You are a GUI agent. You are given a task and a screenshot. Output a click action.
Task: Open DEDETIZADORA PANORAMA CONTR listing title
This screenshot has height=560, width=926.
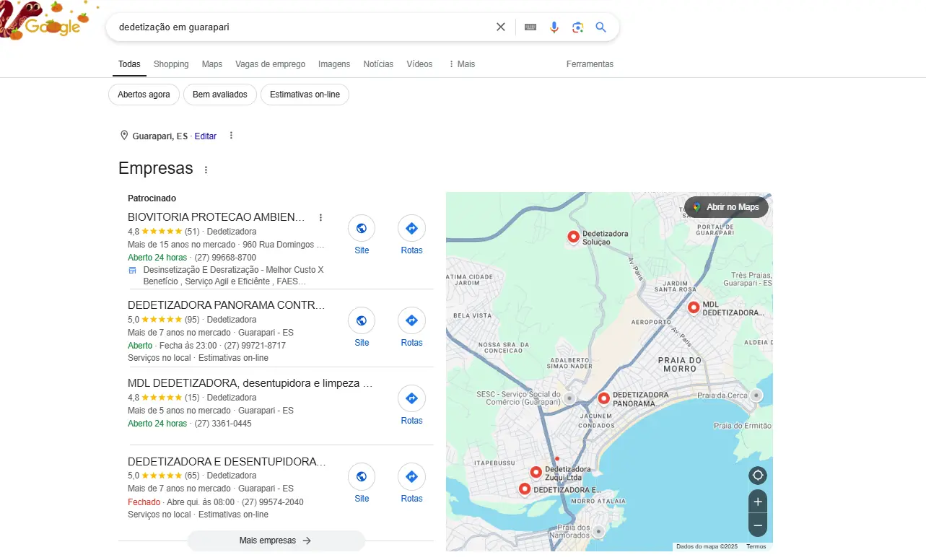click(x=227, y=305)
